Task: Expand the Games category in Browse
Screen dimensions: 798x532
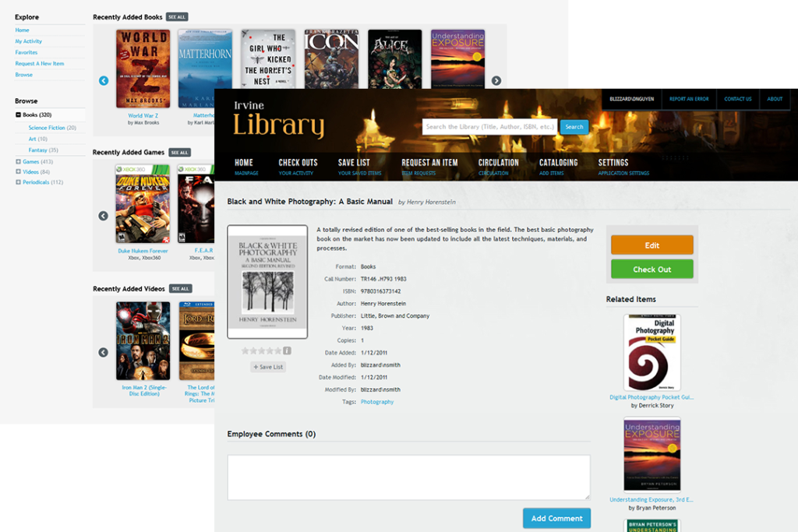Action: click(19, 161)
